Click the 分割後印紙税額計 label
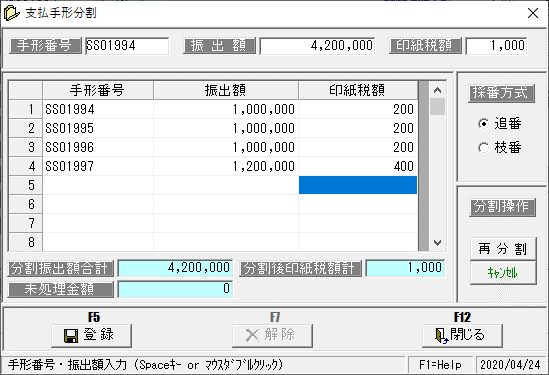Viewport: 549px width, 375px height. (300, 269)
